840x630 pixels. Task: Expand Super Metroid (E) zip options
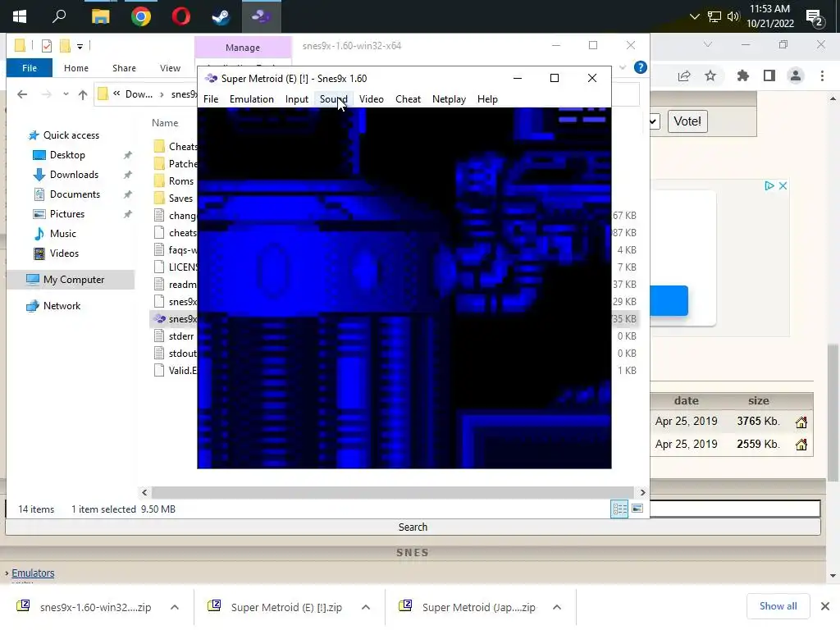366,607
